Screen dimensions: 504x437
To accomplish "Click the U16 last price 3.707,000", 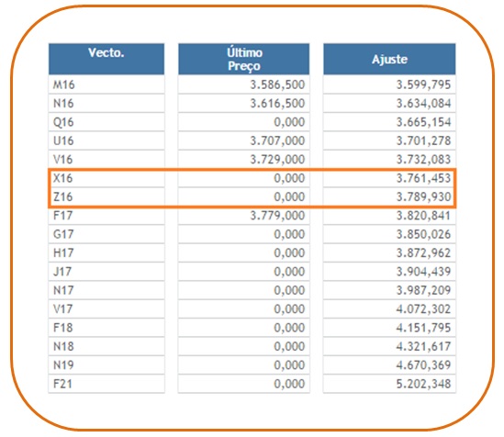I will coord(278,140).
